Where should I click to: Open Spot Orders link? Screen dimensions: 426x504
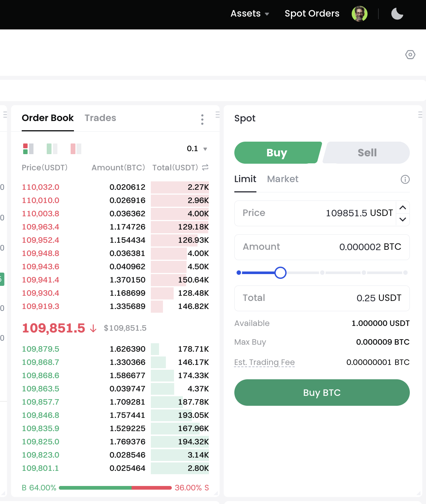pyautogui.click(x=312, y=14)
